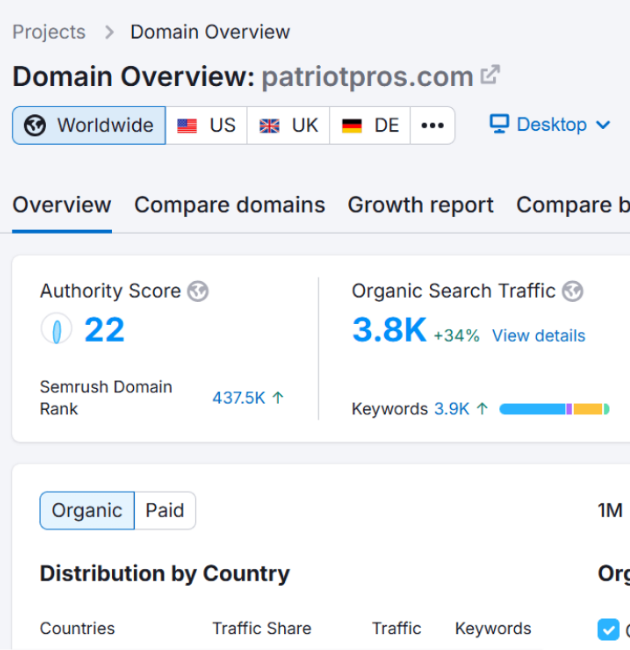Toggle the blue checkbox beside the trends chart
Viewport: 630px width, 650px height.
608,629
